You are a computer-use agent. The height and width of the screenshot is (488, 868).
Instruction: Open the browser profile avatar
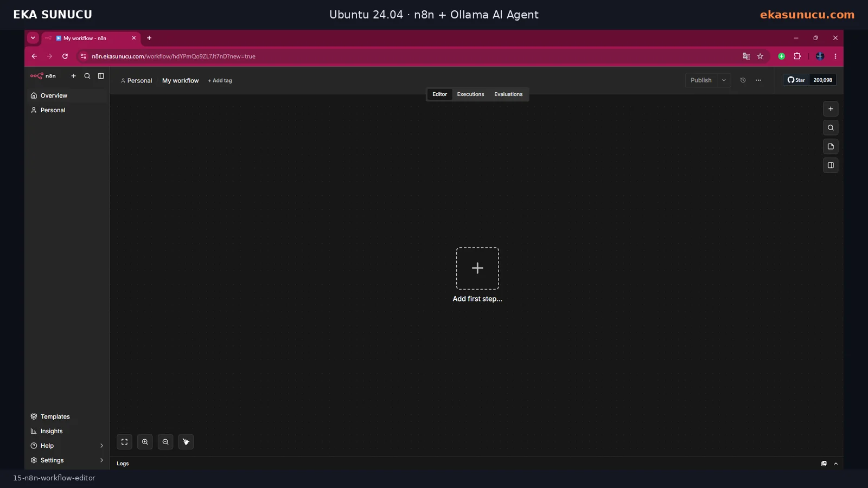(820, 56)
